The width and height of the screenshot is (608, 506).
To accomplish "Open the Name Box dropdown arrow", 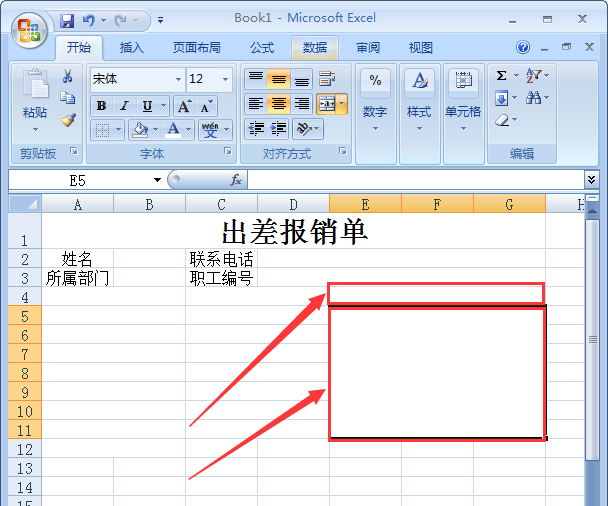I will click(x=157, y=180).
